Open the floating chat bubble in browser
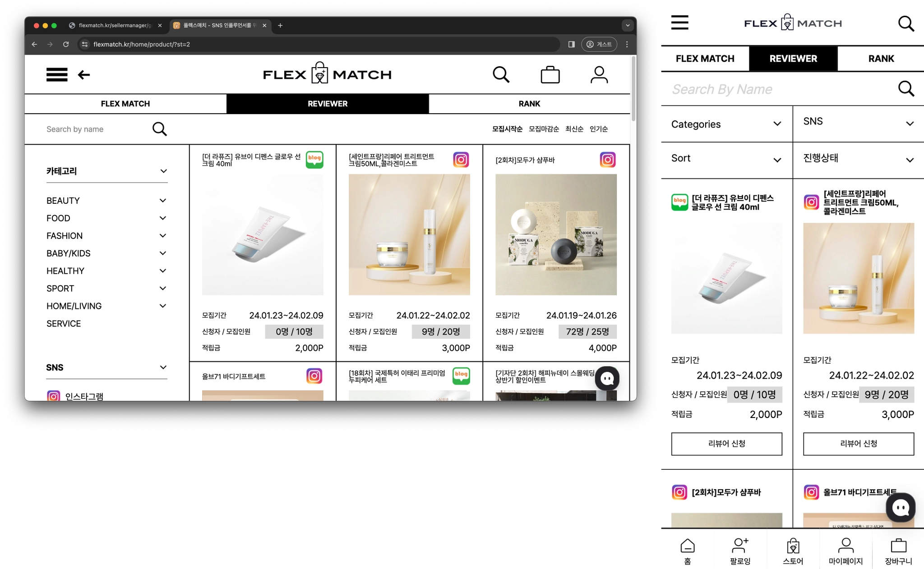The image size is (924, 569). tap(607, 379)
